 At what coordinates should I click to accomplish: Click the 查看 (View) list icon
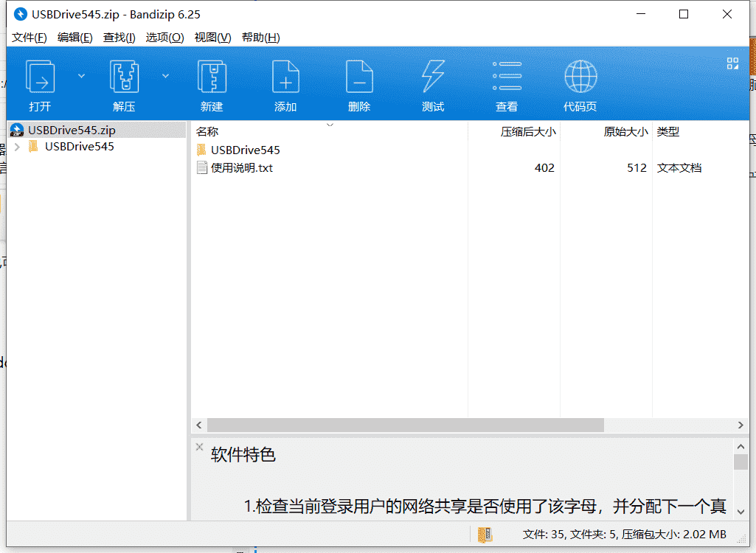click(507, 76)
